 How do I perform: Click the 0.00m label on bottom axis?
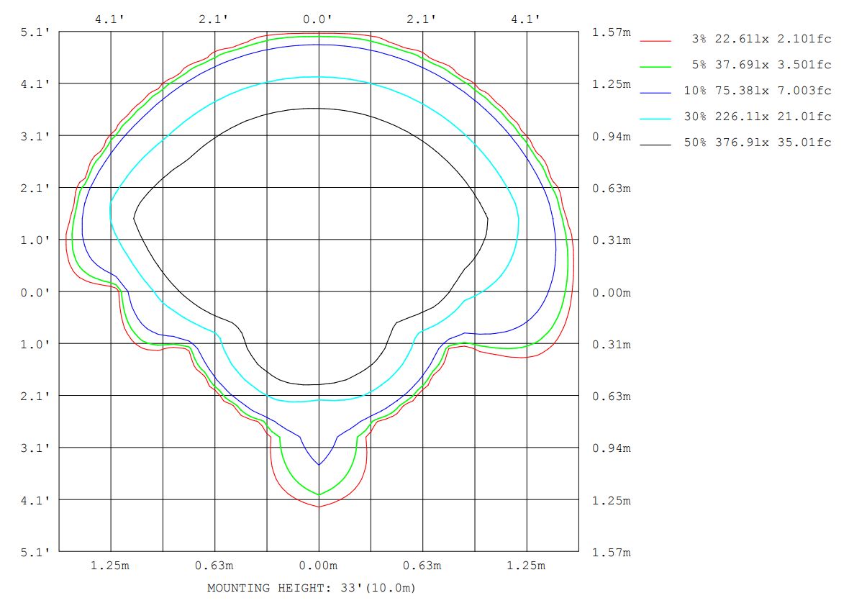(x=318, y=566)
